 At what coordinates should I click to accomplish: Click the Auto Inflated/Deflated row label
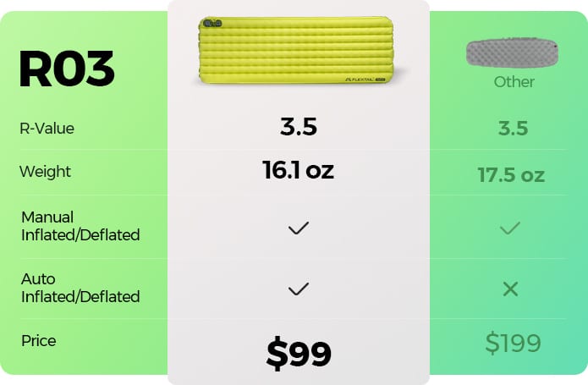[80, 287]
